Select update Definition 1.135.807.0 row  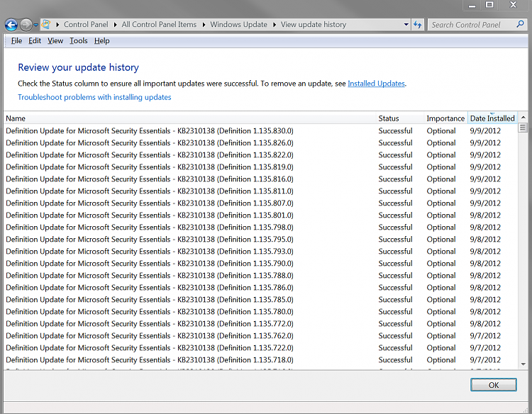point(260,203)
